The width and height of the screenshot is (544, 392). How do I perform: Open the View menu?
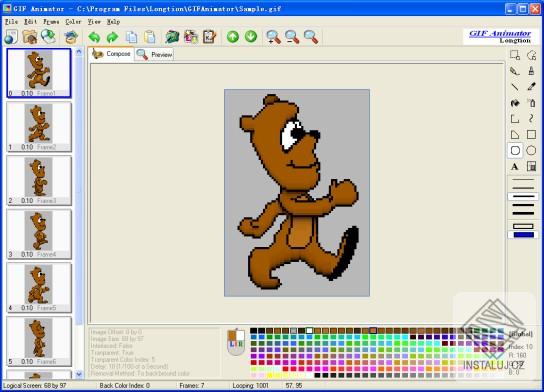(x=94, y=22)
